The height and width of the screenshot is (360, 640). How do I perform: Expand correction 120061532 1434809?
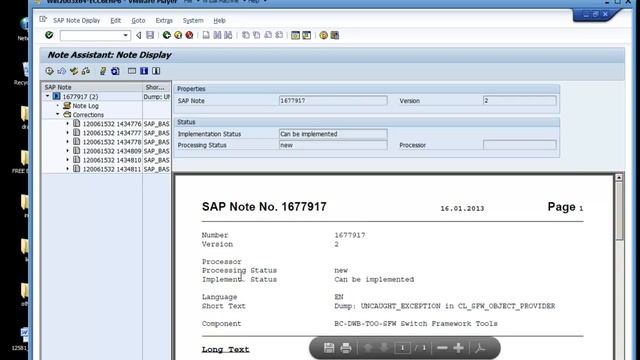(x=68, y=151)
